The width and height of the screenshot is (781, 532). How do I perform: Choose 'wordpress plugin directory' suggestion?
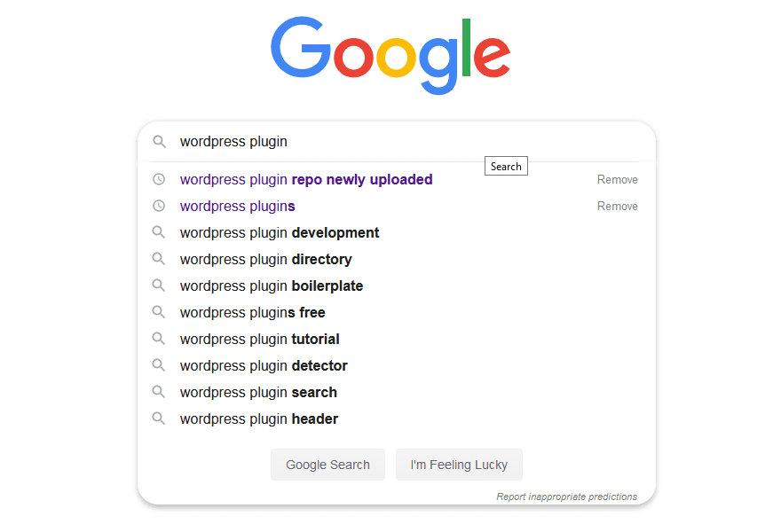266,259
